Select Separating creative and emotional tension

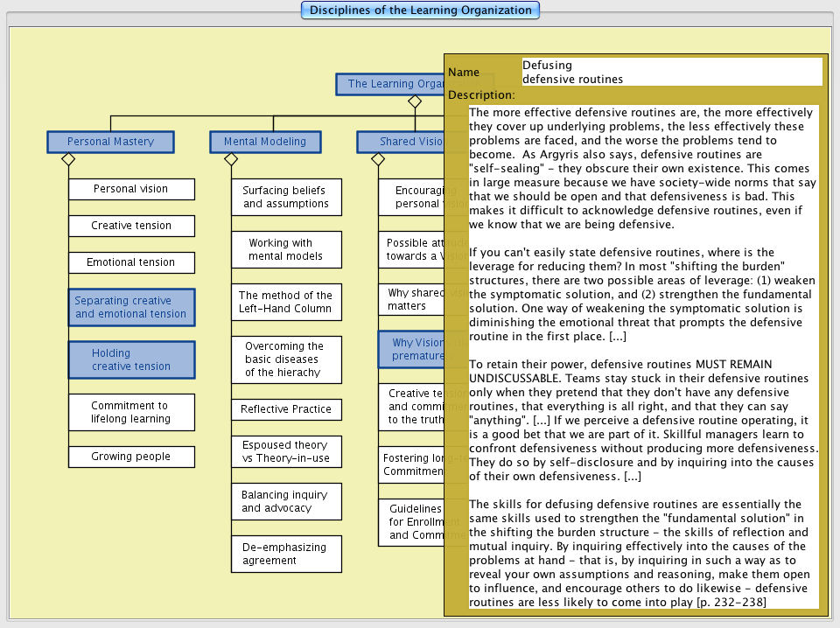[131, 308]
